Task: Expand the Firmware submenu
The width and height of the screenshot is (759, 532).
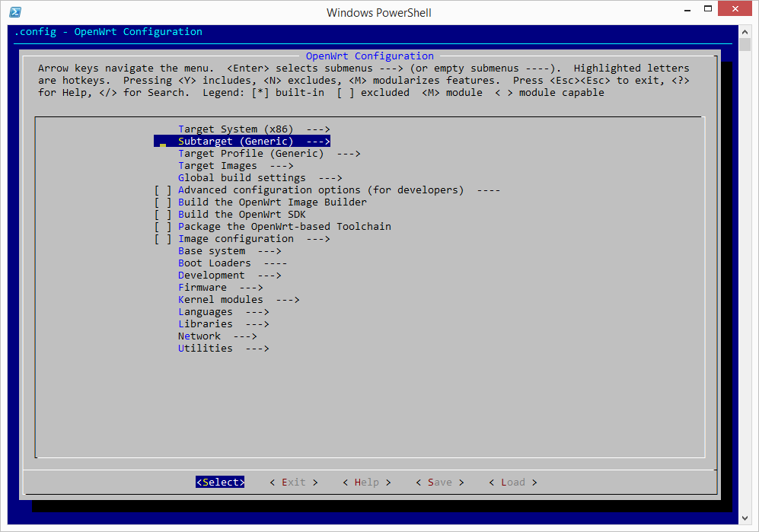Action: pos(220,288)
